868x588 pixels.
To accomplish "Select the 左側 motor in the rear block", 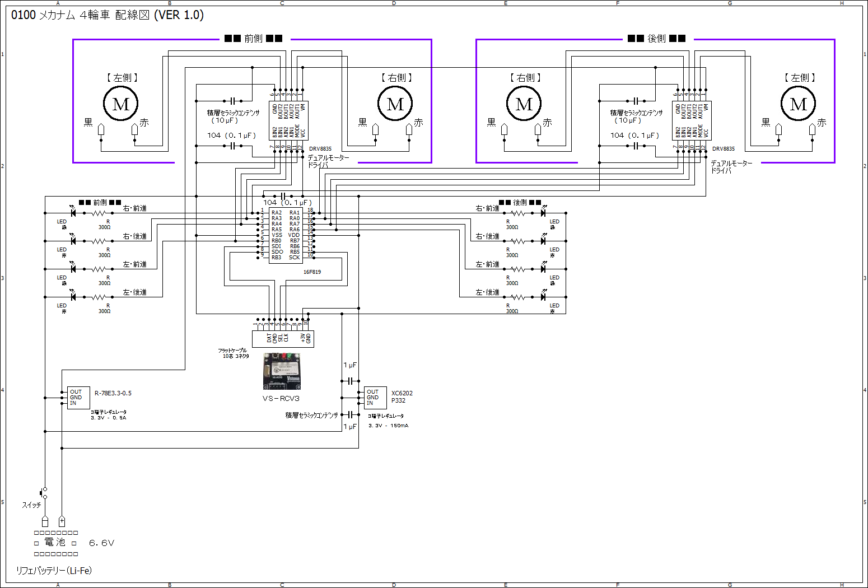I will point(799,104).
